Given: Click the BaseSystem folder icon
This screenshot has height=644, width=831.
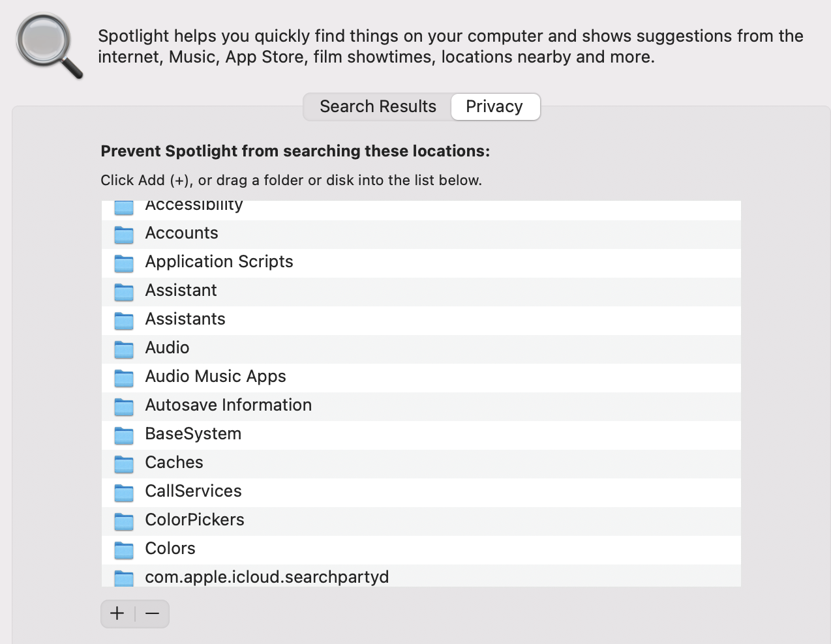Looking at the screenshot, I should pos(124,434).
